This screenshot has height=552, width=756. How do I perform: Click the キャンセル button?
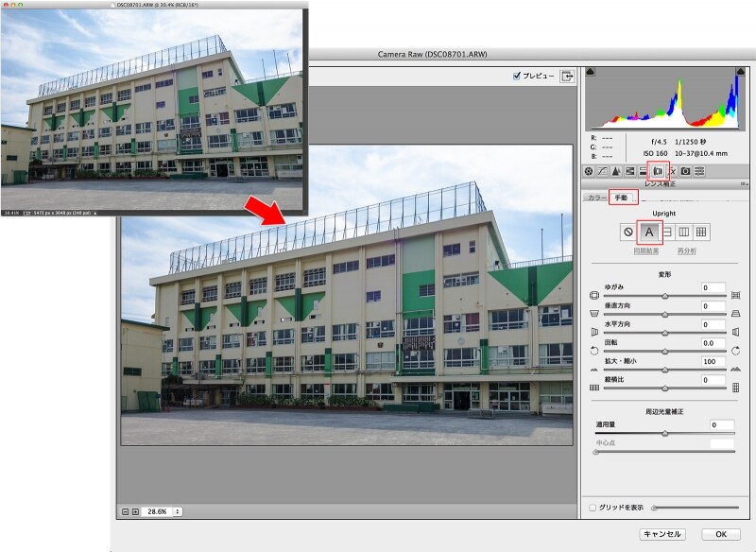tap(662, 534)
